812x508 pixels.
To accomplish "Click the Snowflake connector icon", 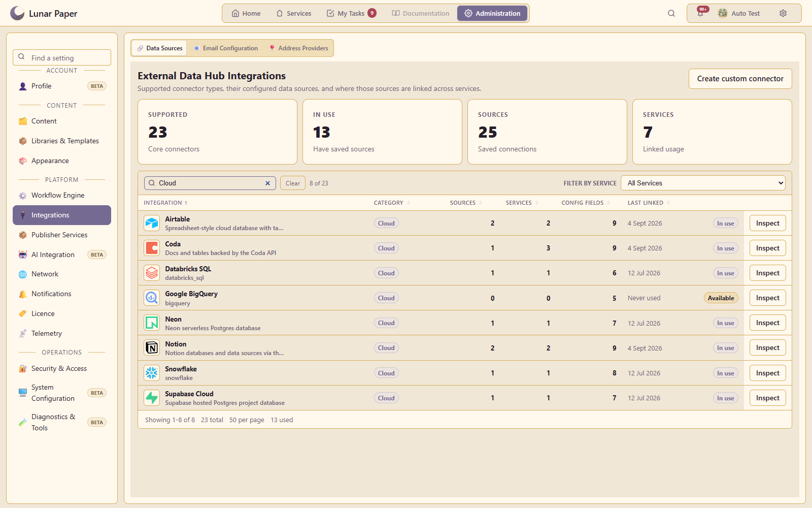I will [152, 373].
